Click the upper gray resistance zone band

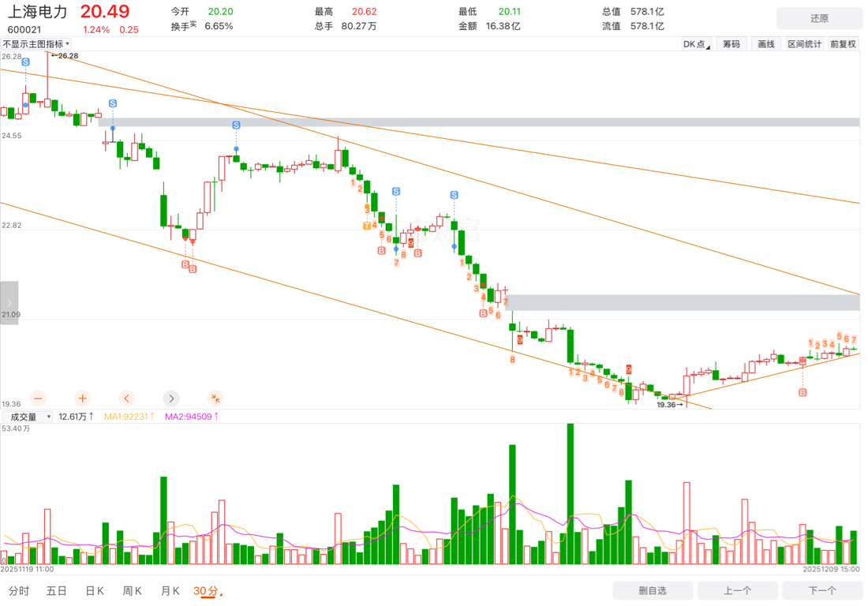click(479, 122)
